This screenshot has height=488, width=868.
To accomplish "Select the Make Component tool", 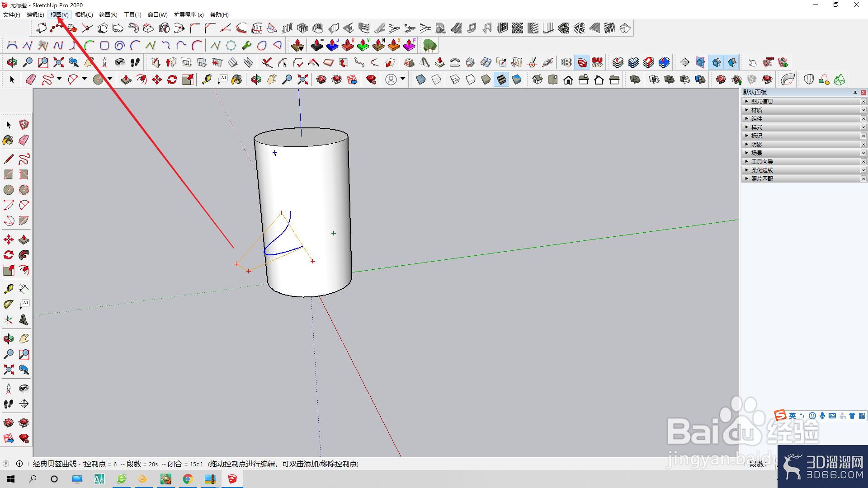I will tap(24, 125).
